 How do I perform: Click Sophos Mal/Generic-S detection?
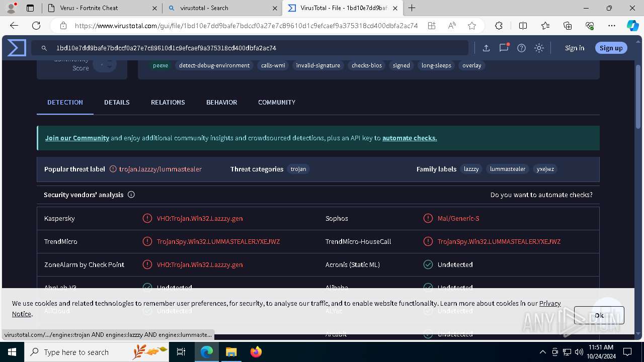pos(458,218)
